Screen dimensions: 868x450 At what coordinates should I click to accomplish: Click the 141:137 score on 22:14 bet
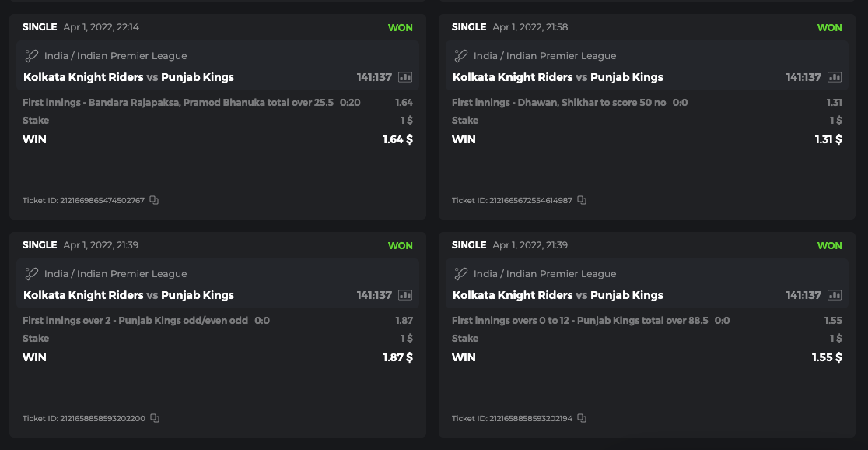(x=374, y=77)
